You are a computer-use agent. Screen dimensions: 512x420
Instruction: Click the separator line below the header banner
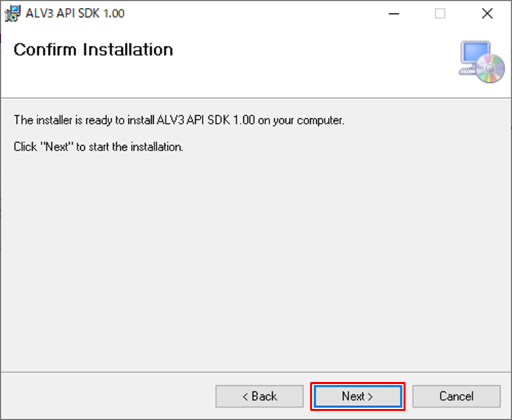tap(256, 99)
